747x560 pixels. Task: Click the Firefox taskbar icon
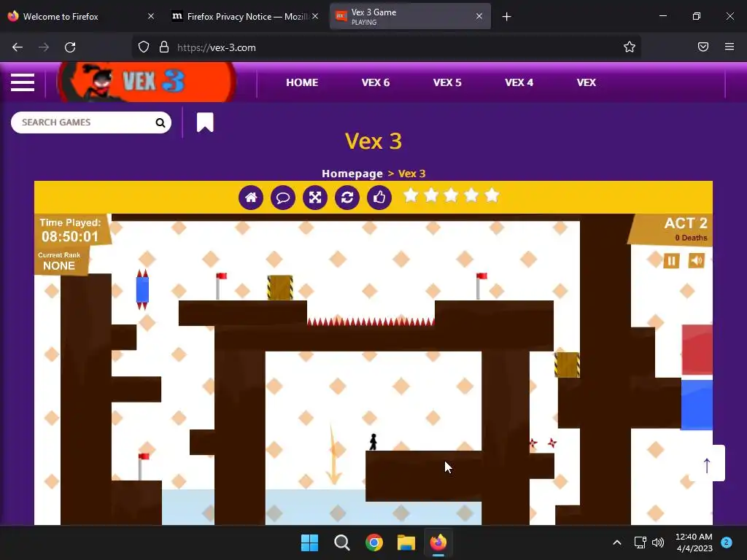tap(438, 542)
